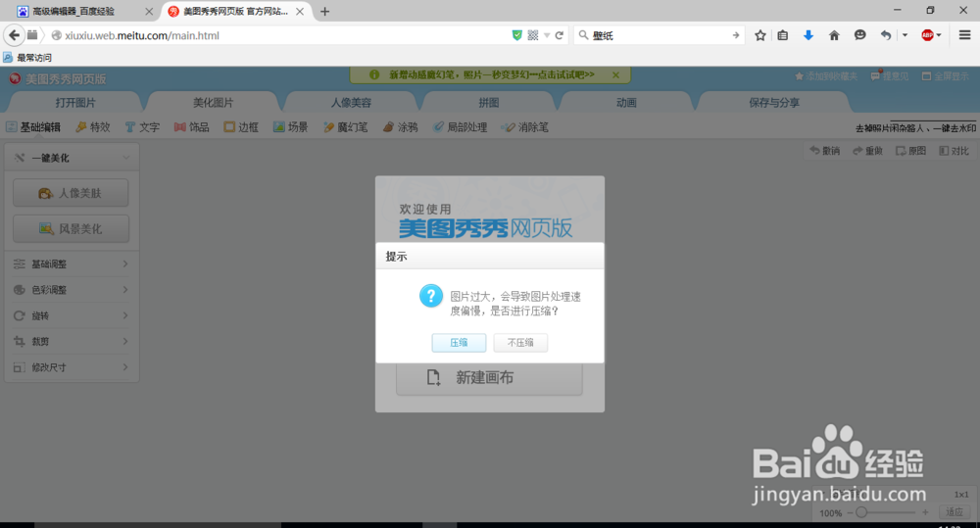Image resolution: width=980 pixels, height=528 pixels.
Task: Select the 消除笔 eraser pen tool
Action: [x=525, y=126]
